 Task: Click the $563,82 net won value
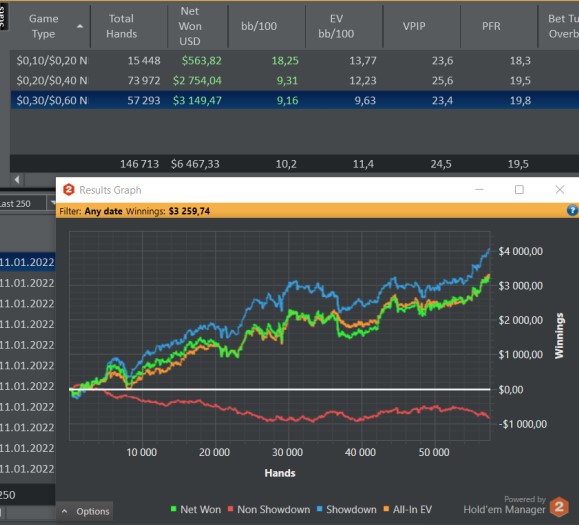(x=202, y=61)
